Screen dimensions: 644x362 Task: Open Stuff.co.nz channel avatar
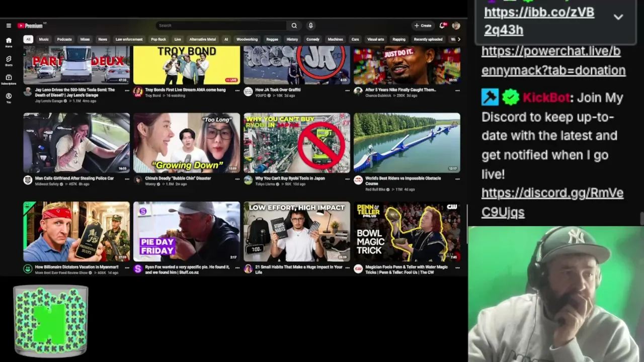point(138,269)
